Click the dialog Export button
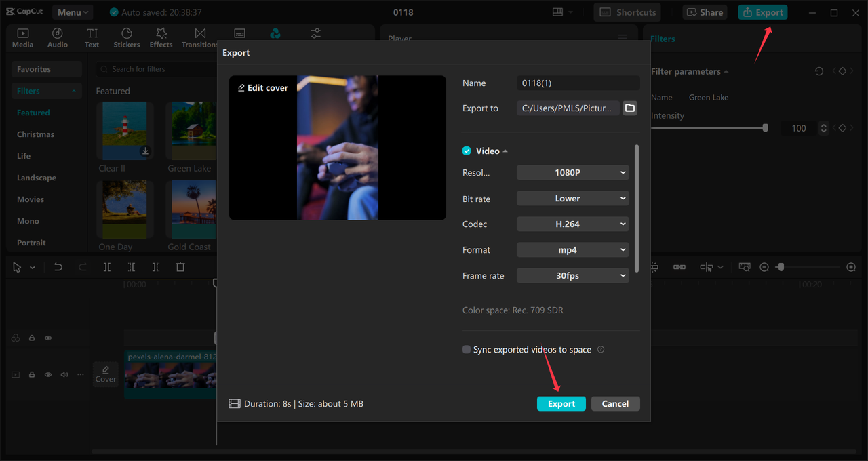This screenshot has width=868, height=461. pos(561,403)
